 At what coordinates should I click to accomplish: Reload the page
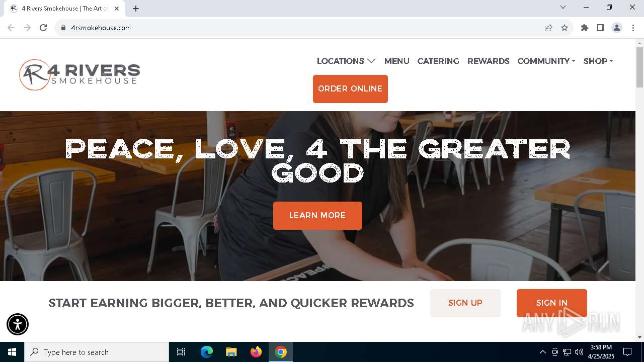click(43, 28)
